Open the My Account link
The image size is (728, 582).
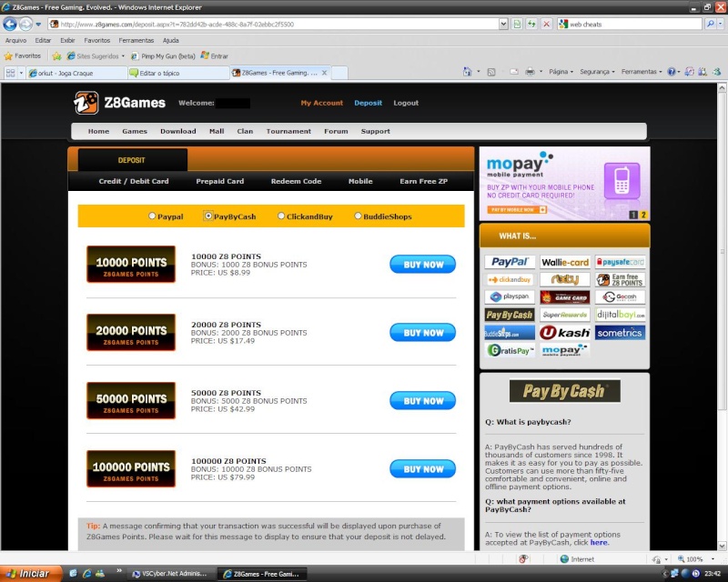pyautogui.click(x=322, y=103)
